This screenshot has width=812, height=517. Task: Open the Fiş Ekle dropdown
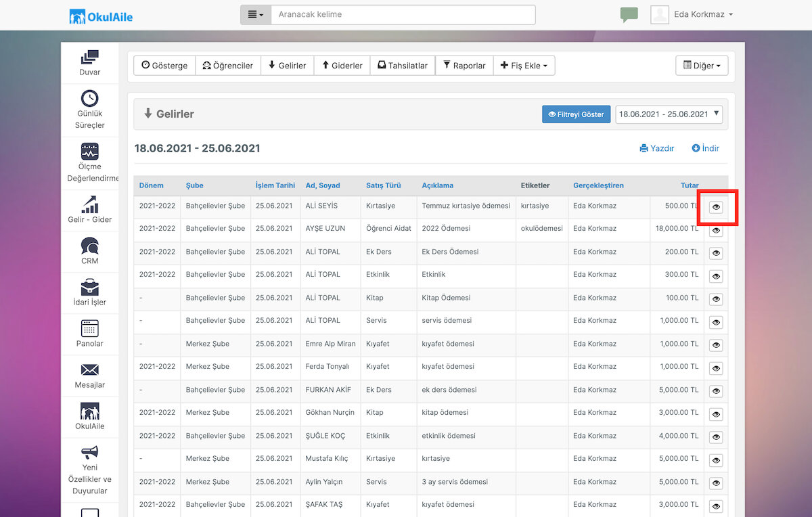524,66
